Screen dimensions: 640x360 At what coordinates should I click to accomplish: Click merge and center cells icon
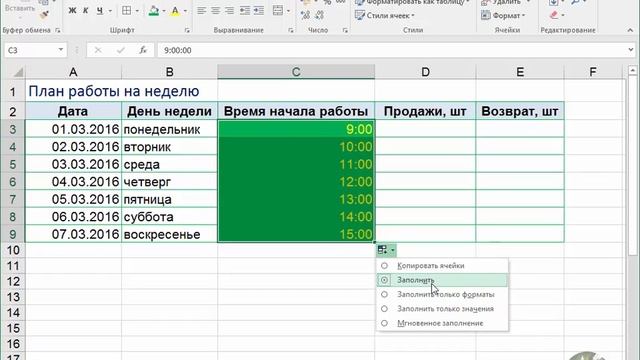click(x=278, y=11)
